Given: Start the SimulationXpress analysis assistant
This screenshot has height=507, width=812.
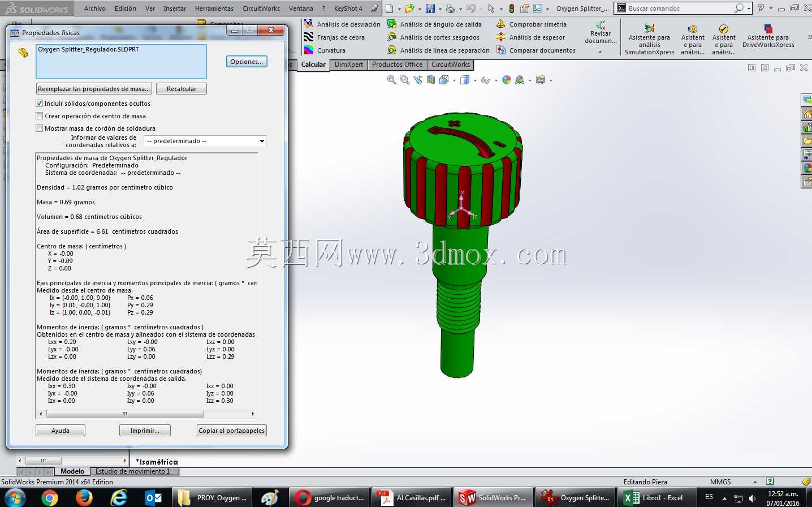Looking at the screenshot, I should [649, 40].
